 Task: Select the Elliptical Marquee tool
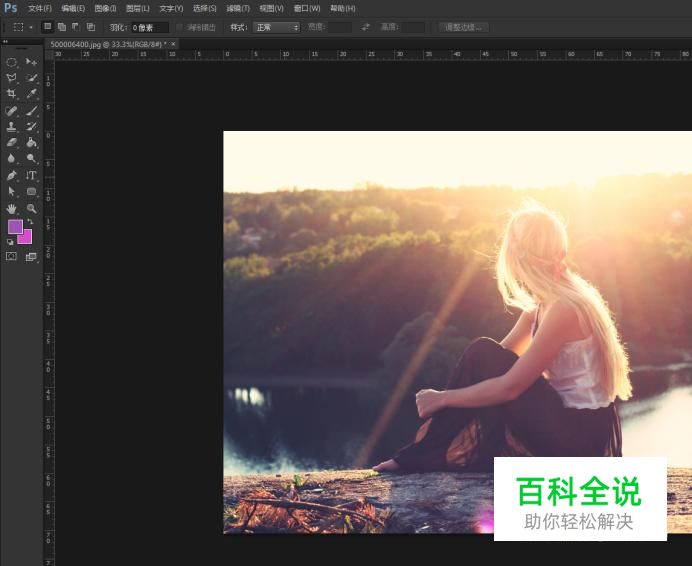[11, 62]
